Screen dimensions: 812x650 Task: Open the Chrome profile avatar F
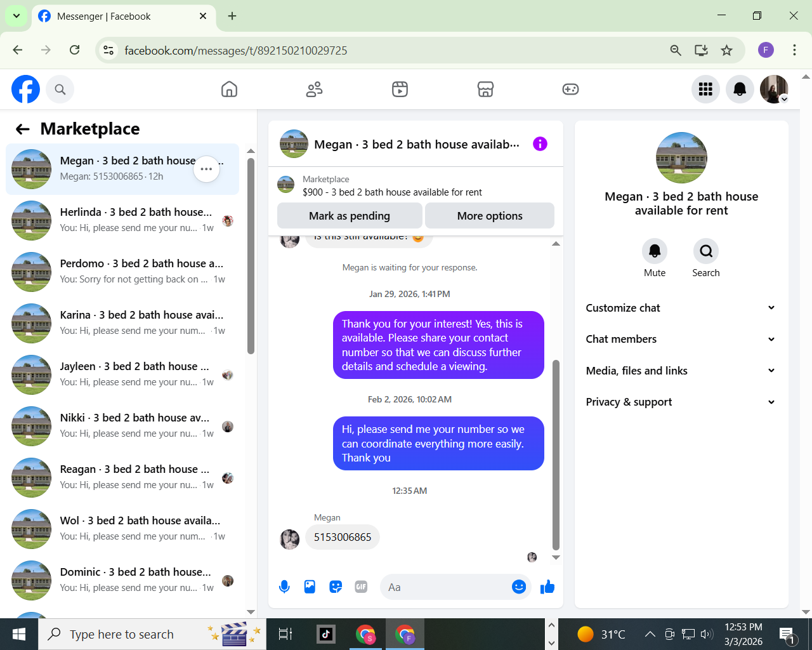point(766,50)
